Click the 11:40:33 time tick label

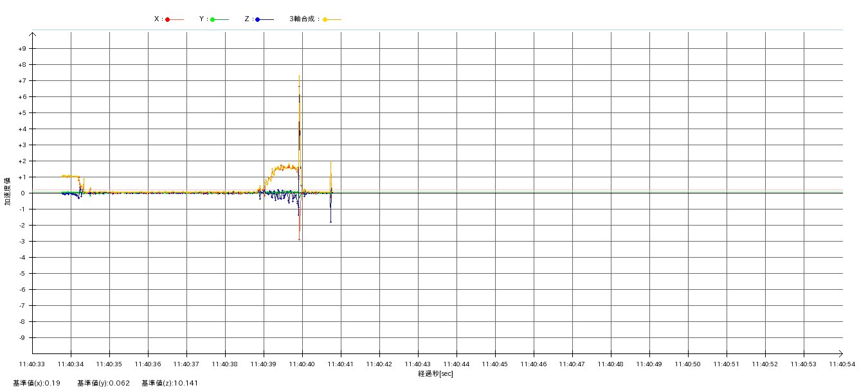(32, 364)
